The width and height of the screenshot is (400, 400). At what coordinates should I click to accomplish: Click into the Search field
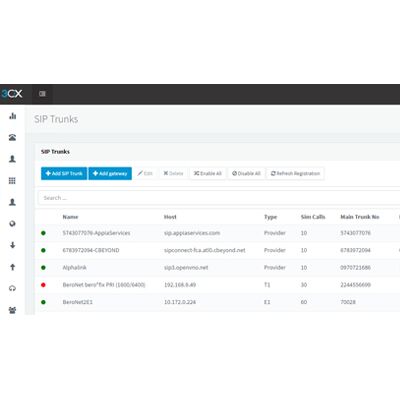[x=219, y=198]
